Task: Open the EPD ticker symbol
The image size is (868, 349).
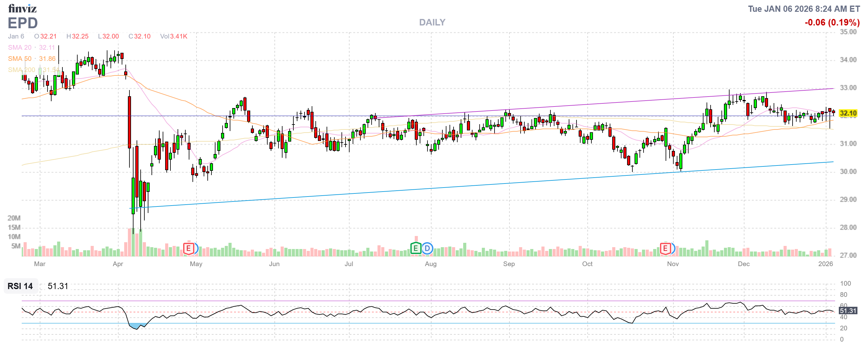Action: click(23, 23)
